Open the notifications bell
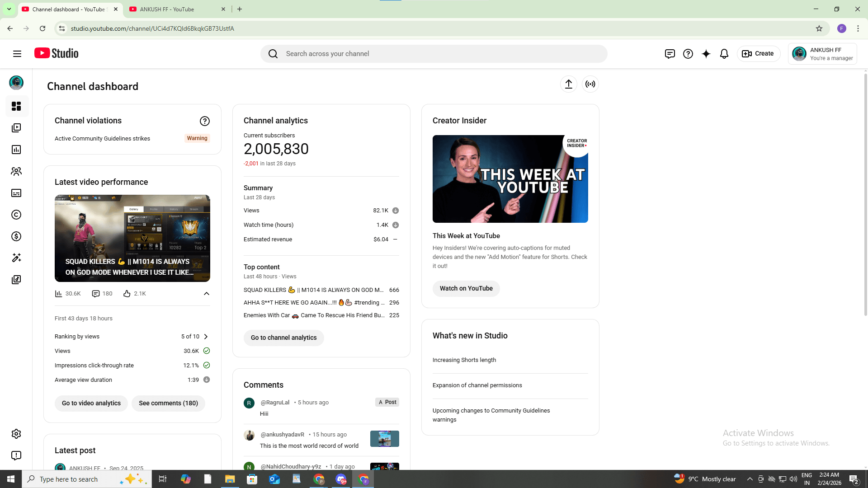Image resolution: width=868 pixels, height=488 pixels. pyautogui.click(x=724, y=54)
